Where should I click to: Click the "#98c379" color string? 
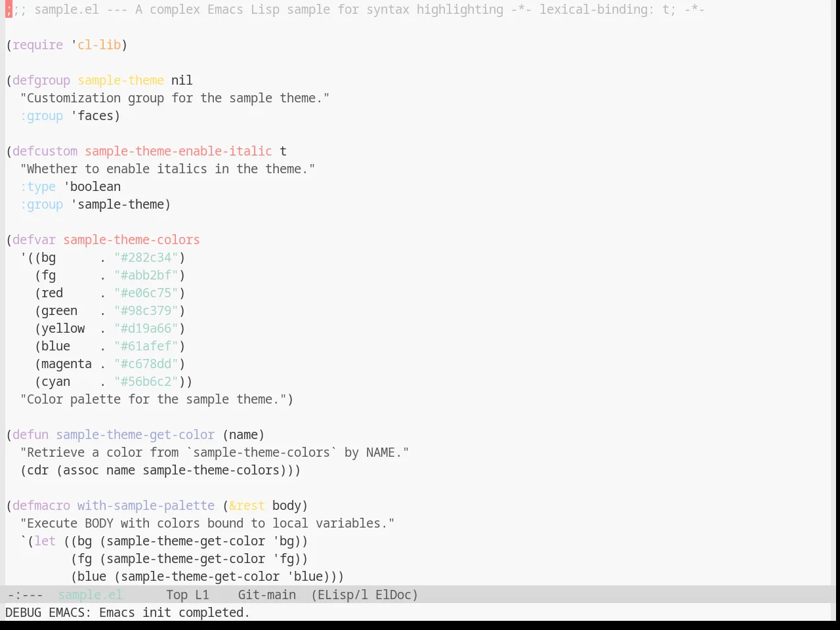(146, 310)
